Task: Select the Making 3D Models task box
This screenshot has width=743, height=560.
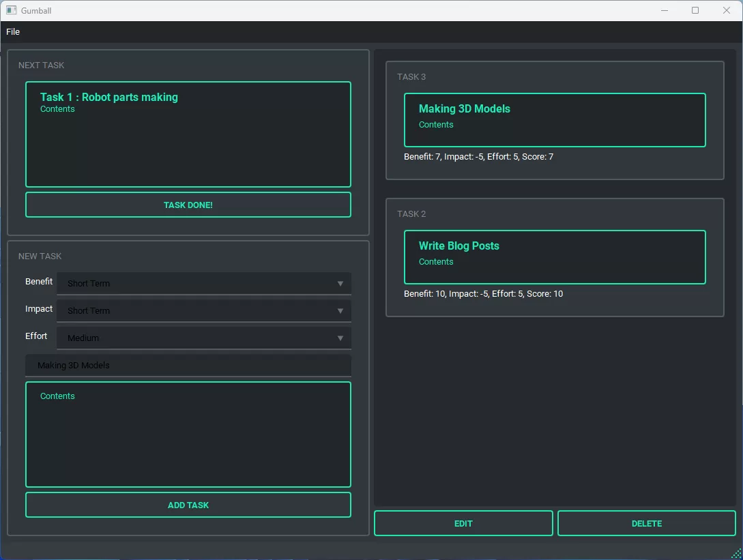Action: pos(554,120)
